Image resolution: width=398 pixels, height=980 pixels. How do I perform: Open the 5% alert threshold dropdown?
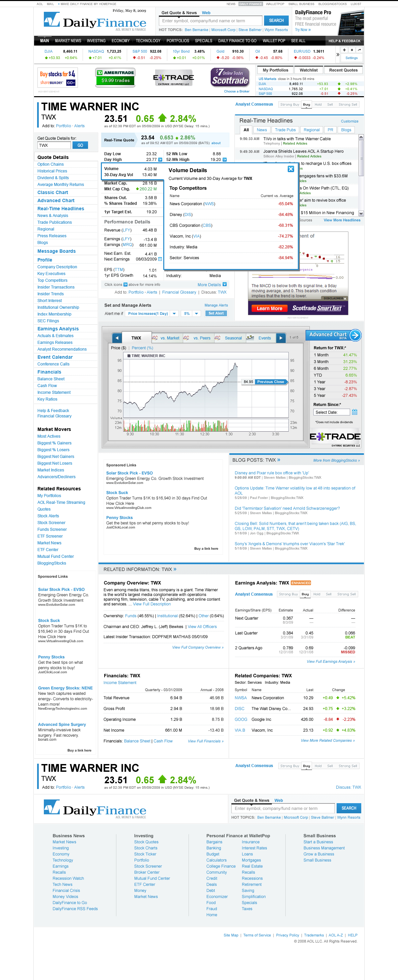pos(191,314)
